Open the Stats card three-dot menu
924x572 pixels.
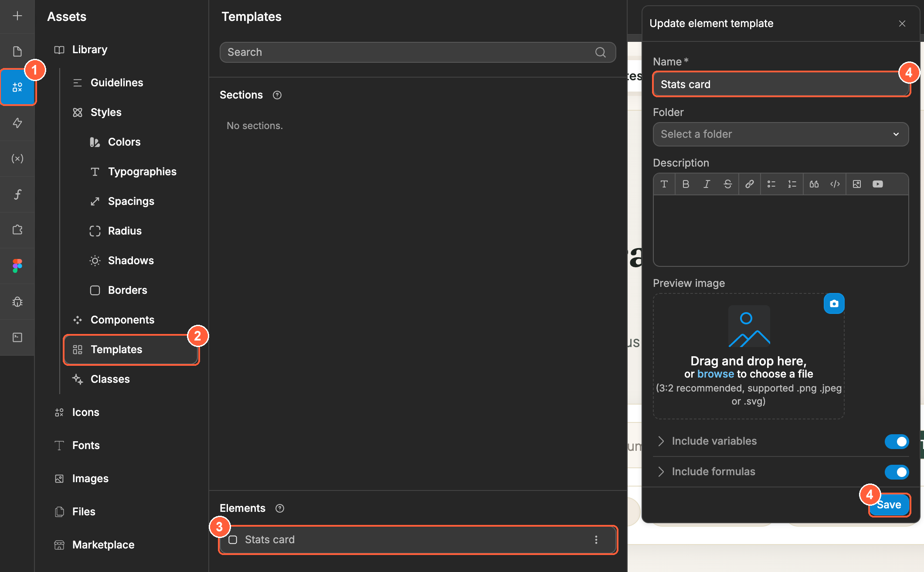point(596,540)
